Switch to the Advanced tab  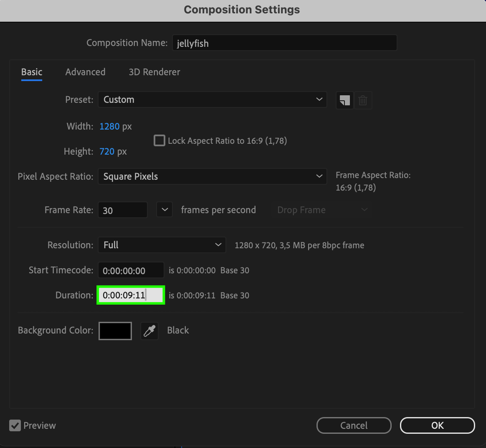coord(85,72)
